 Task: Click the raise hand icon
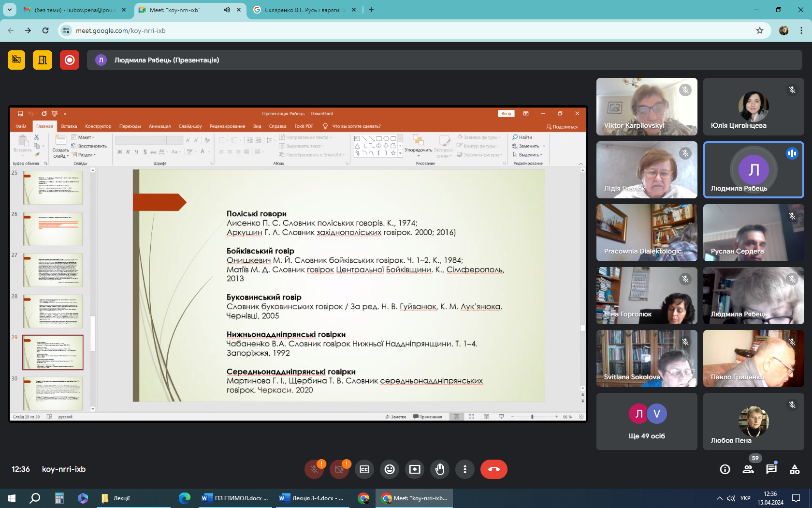coord(439,469)
